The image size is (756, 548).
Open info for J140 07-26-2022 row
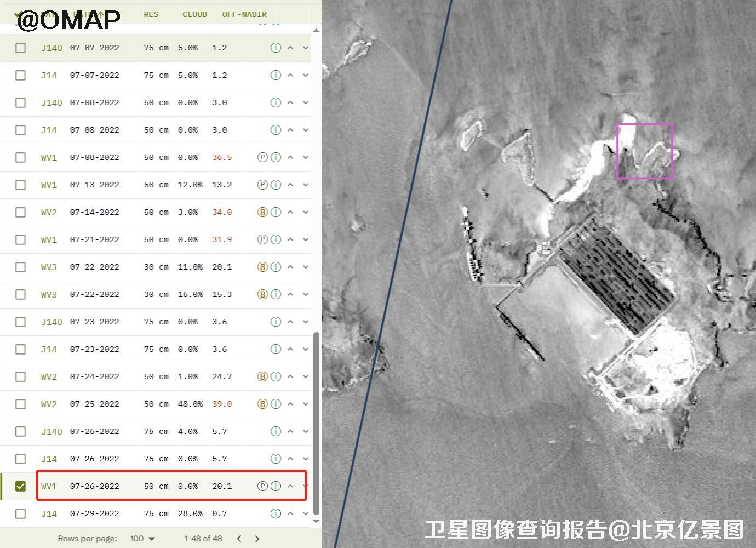coord(276,431)
